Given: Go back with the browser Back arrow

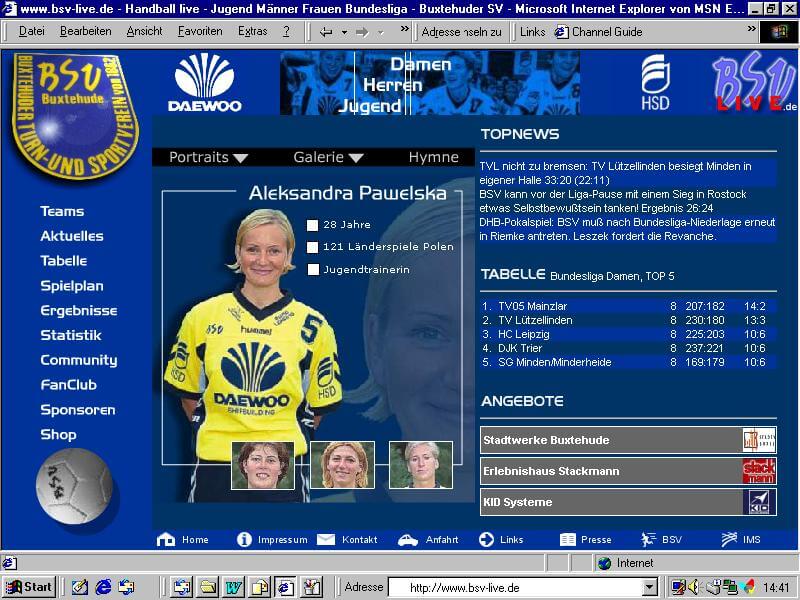Looking at the screenshot, I should pos(326,32).
